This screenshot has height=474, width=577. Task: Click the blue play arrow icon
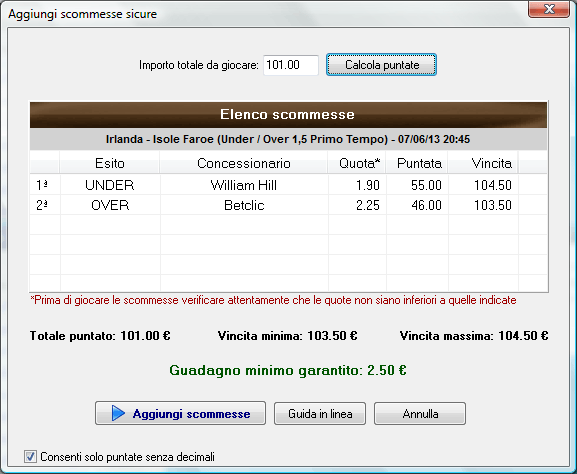tap(118, 413)
